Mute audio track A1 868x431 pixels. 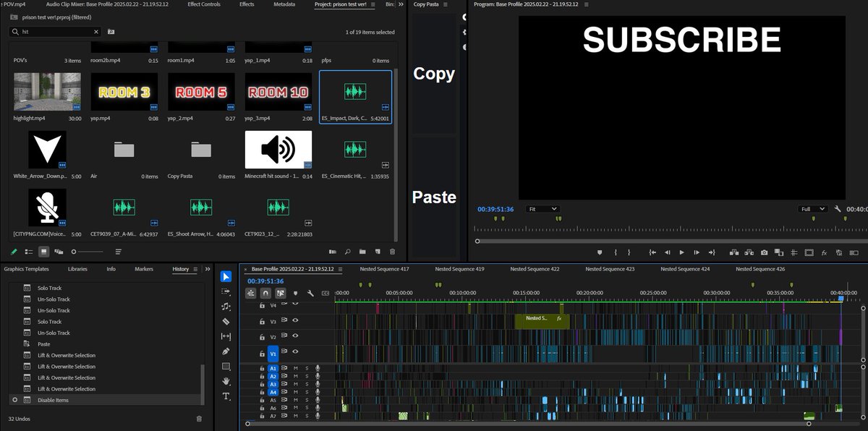pyautogui.click(x=295, y=368)
